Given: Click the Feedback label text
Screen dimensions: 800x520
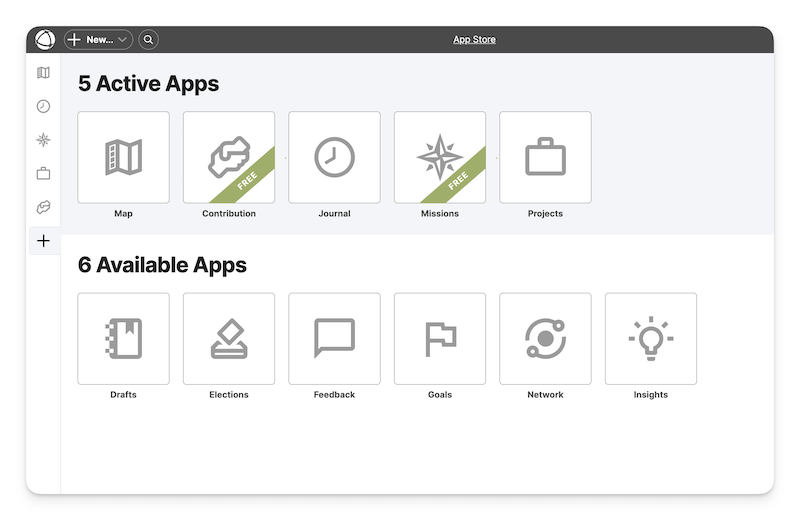Looking at the screenshot, I should point(334,394).
